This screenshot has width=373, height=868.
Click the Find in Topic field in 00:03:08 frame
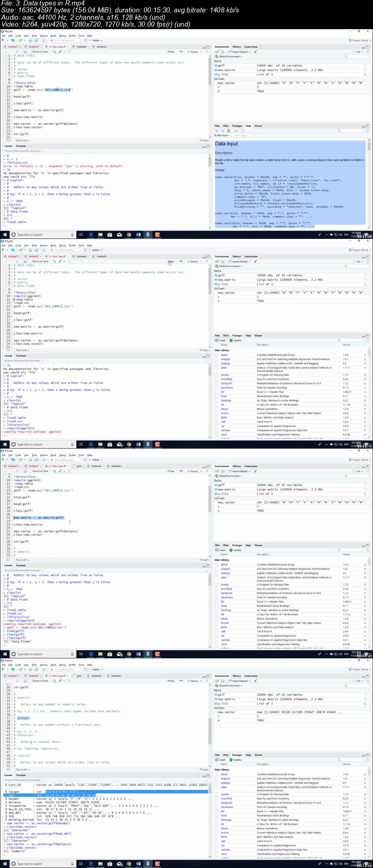point(240,135)
